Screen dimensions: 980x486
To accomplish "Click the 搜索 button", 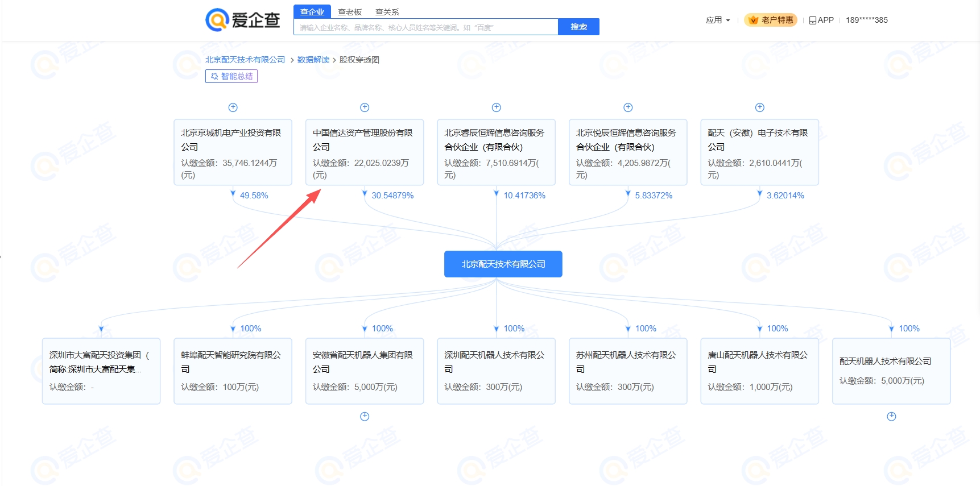I will pos(579,27).
